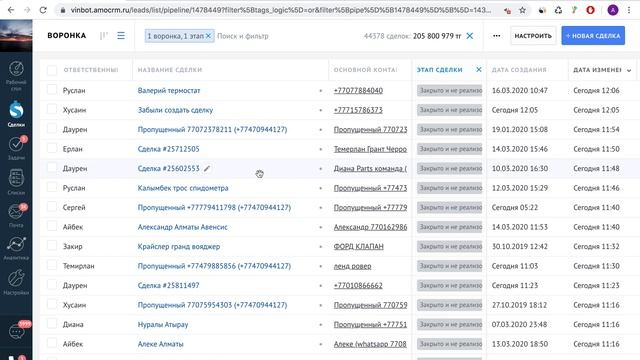640x360 pixels.
Task: Go back in browser history
Action: click(11, 10)
